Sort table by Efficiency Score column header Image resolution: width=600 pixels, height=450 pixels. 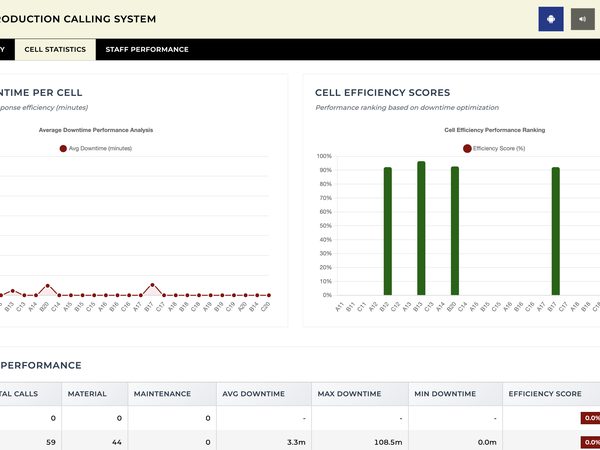[x=551, y=394]
